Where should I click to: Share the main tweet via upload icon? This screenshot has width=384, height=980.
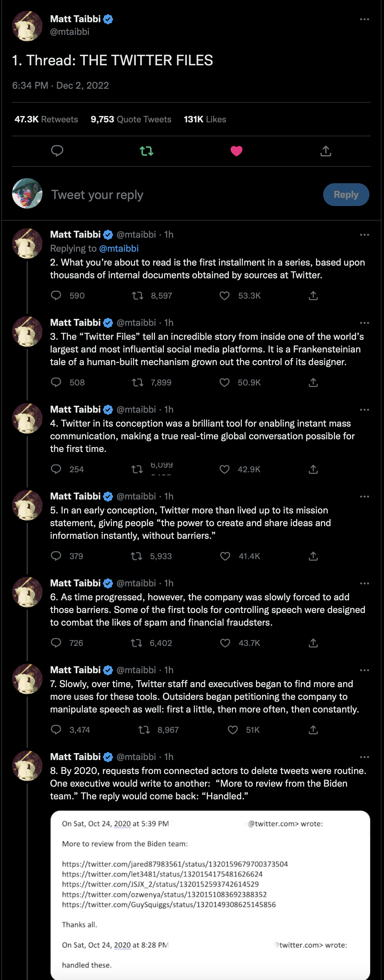pos(326,151)
